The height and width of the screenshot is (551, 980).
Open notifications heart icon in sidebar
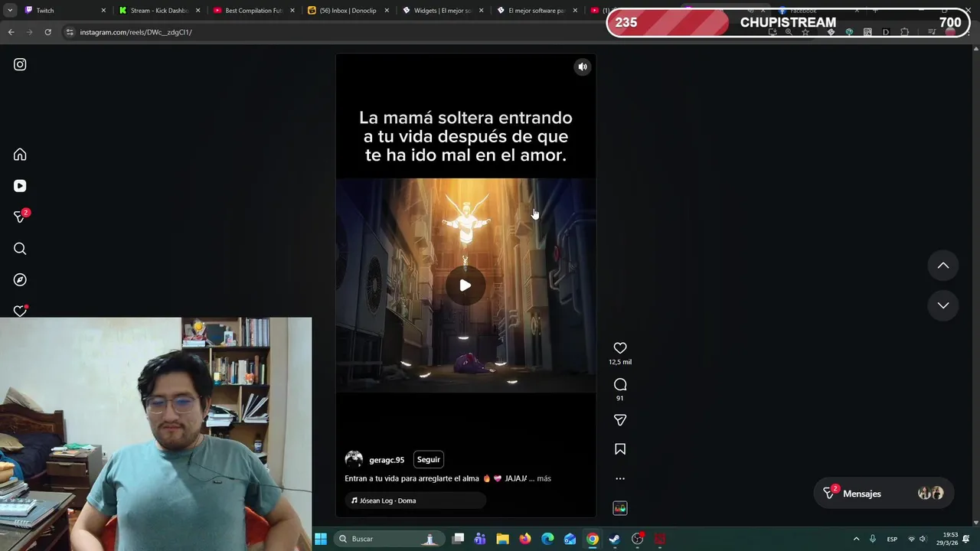coord(20,311)
